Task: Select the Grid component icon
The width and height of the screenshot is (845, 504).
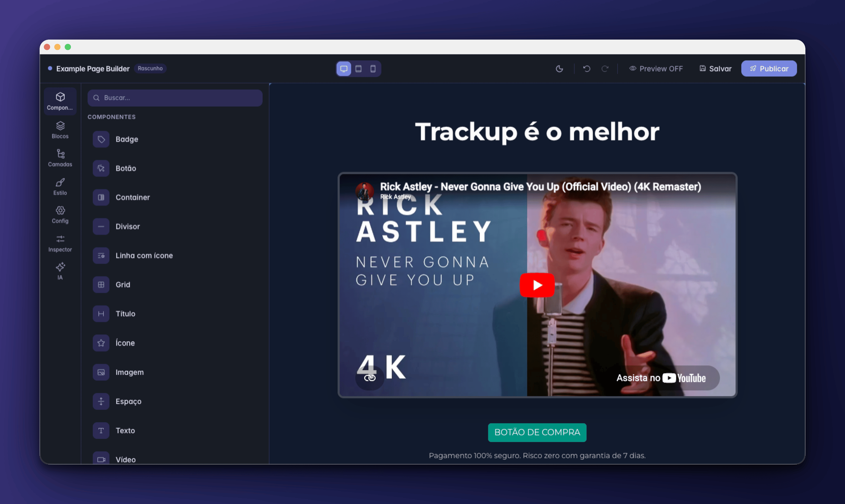Action: (101, 285)
